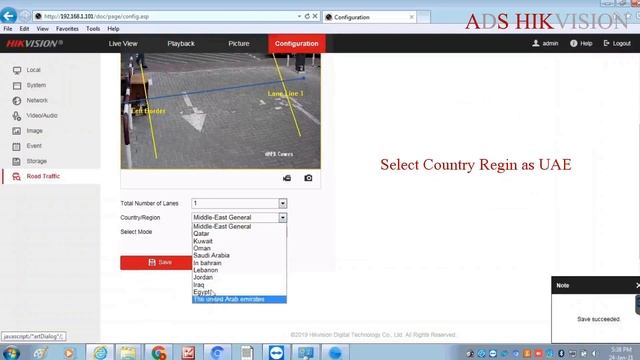Click the refresh icon in address bar
This screenshot has width=640, height=360.
307,16
